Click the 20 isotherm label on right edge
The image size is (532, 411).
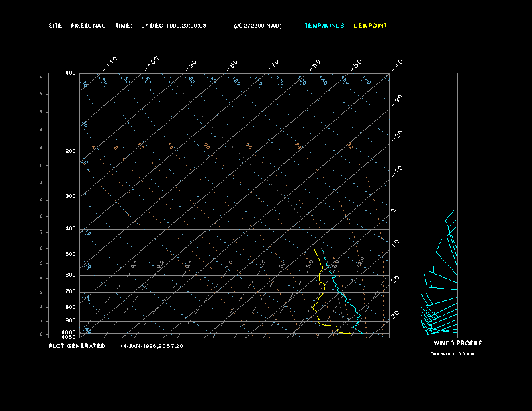click(395, 279)
